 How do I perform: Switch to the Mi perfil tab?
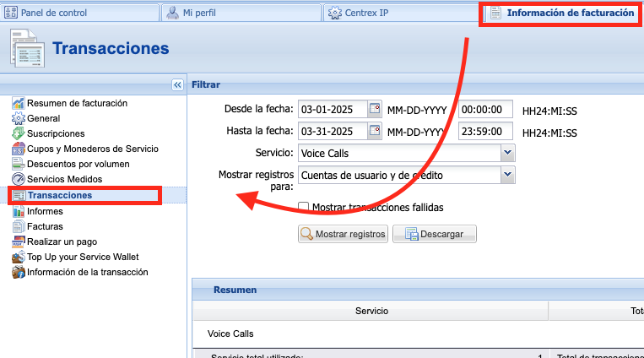pyautogui.click(x=241, y=13)
